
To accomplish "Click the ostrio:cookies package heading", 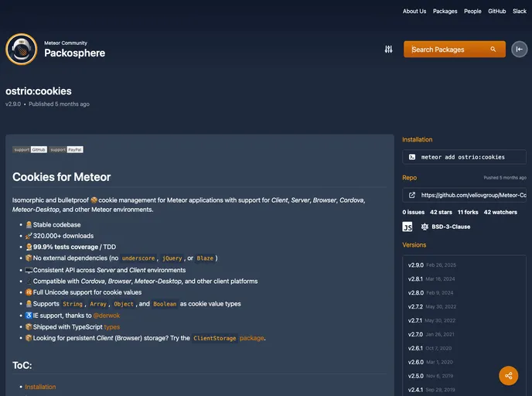I will click(39, 91).
